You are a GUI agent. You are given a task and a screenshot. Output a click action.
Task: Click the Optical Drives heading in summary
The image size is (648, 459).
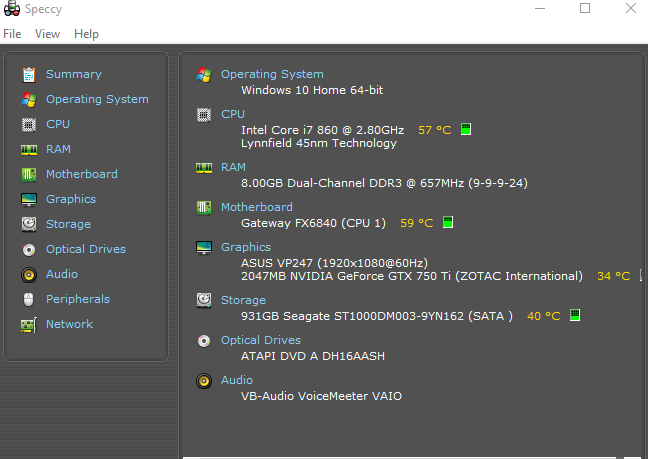coord(260,340)
